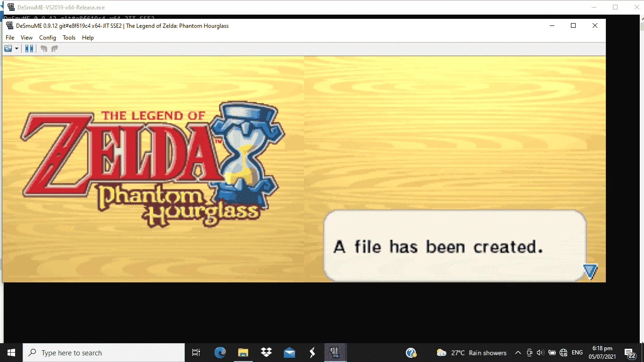644x362 pixels.
Task: Click the second rotate screen toolbar icon
Action: 54,49
